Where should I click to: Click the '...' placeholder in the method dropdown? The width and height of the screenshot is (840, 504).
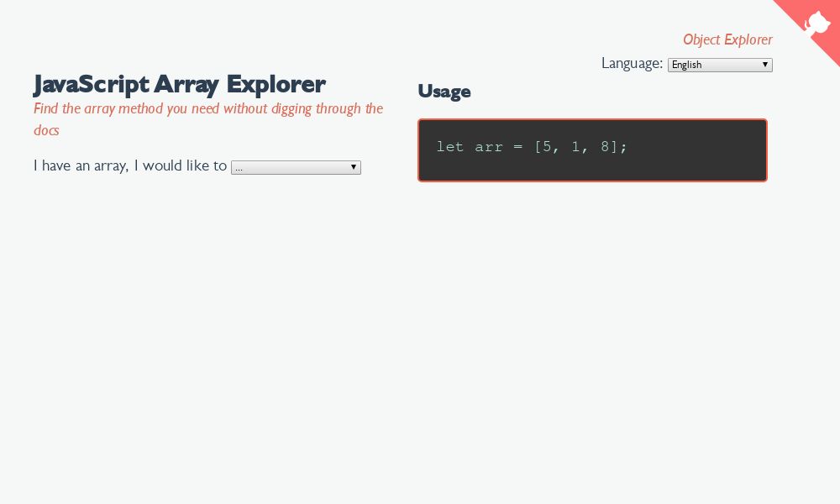tap(238, 167)
